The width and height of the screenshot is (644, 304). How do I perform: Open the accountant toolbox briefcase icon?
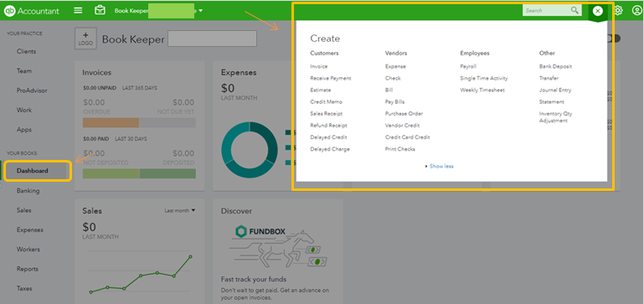click(100, 10)
